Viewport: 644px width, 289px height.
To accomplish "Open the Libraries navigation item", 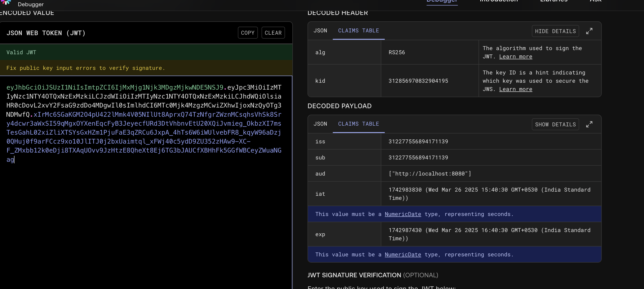I will click(553, 2).
